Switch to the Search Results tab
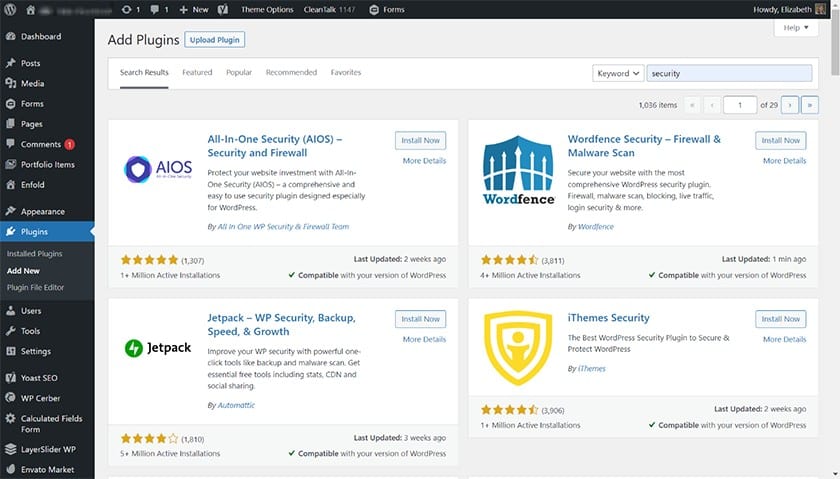Screen dimensions: 840x479 coord(144,72)
